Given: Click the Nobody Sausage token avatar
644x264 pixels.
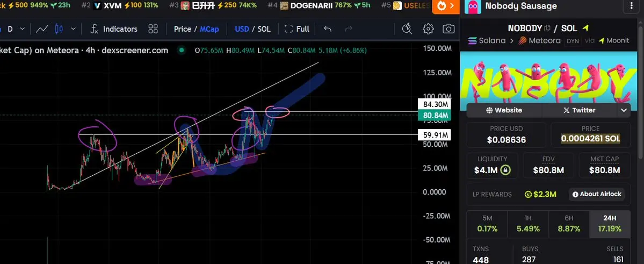Looking at the screenshot, I should tap(472, 6).
